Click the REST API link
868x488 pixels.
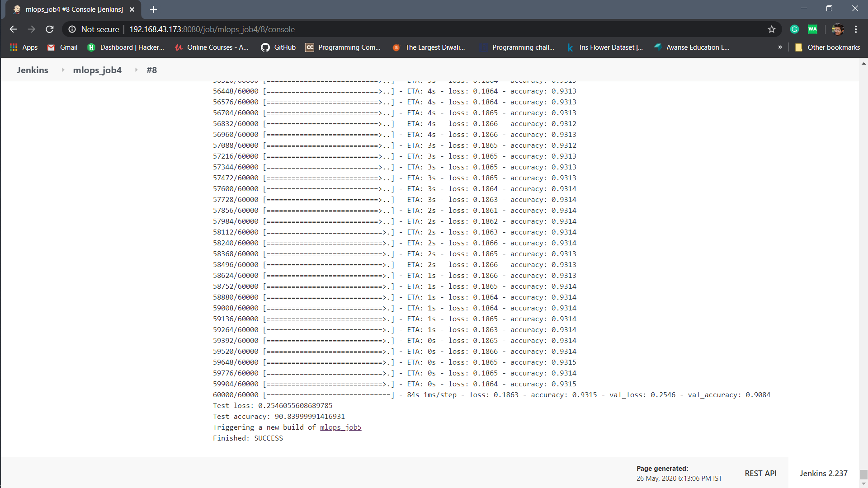760,473
